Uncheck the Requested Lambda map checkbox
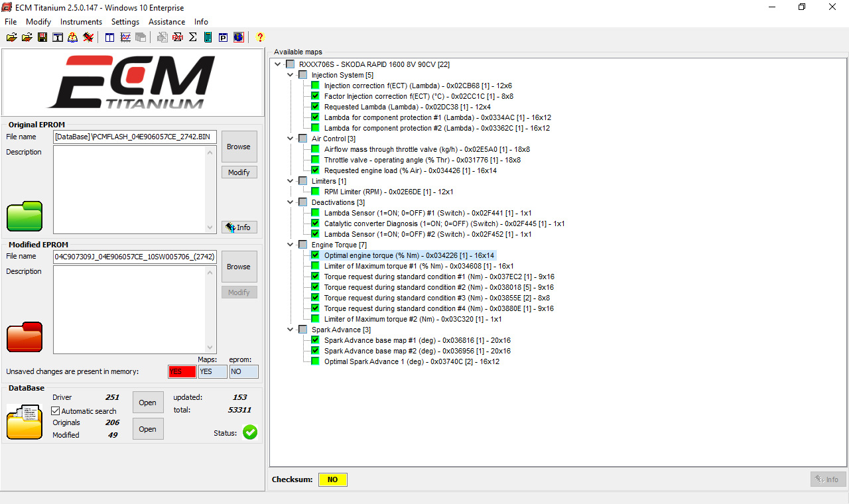 pos(315,107)
